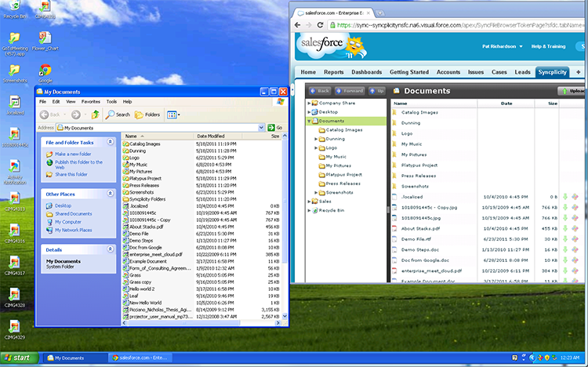
Task: Open the GoToMeeting app desktop icon
Action: [15, 44]
